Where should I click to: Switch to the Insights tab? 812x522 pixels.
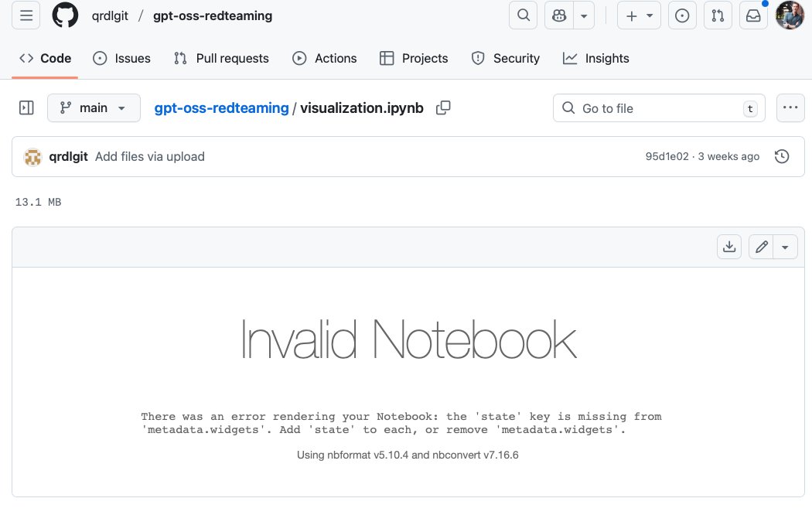(x=596, y=58)
